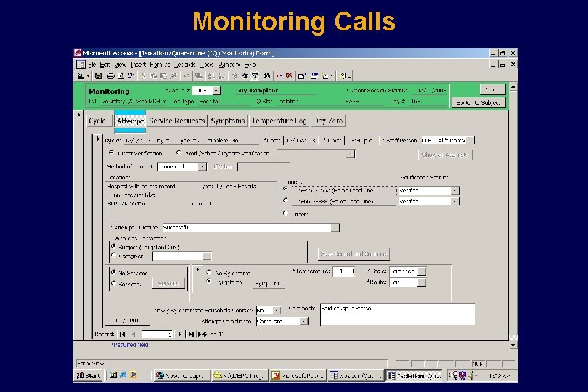Screen dimensions: 588x392
Task: Open the temperature Scale dropdown
Action: (422, 271)
